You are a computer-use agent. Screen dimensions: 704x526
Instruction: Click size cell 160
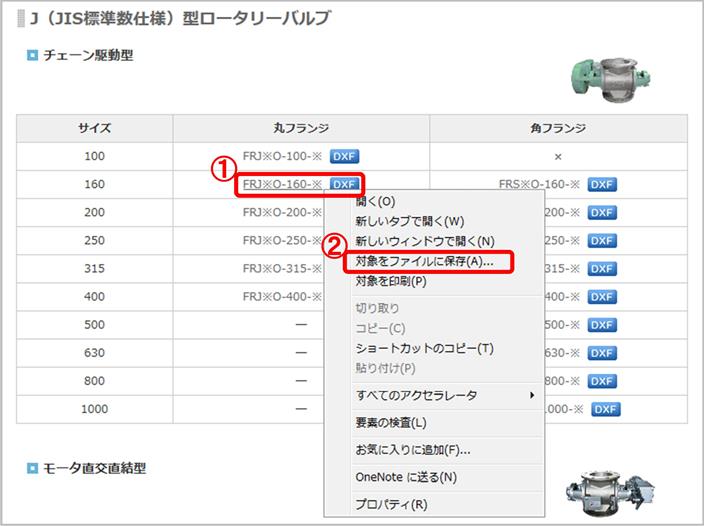pyautogui.click(x=95, y=184)
